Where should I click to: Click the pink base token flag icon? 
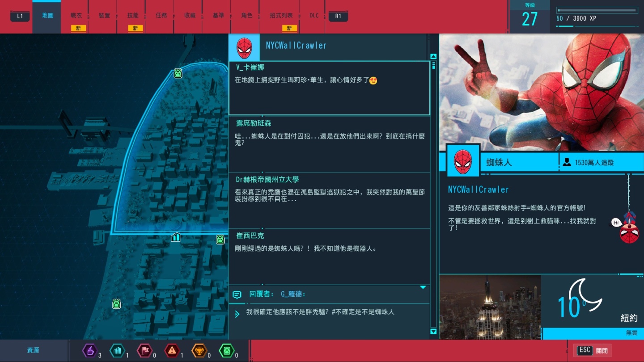(145, 351)
